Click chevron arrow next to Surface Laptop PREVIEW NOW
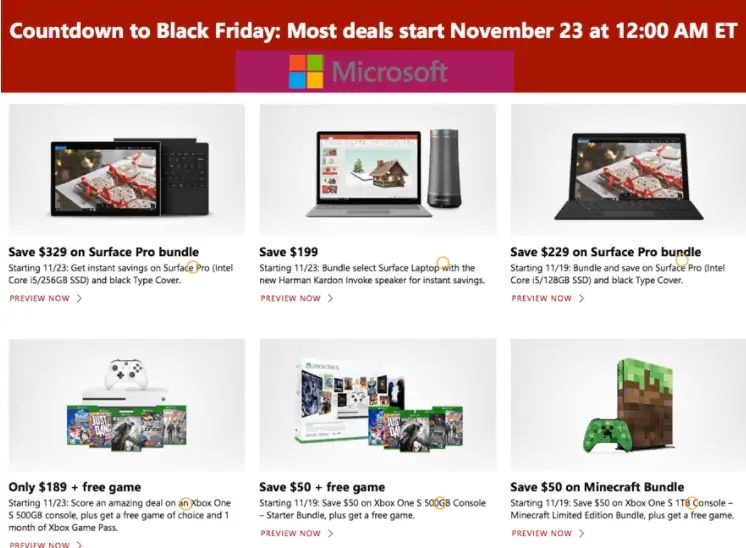This screenshot has width=746, height=548. click(330, 298)
